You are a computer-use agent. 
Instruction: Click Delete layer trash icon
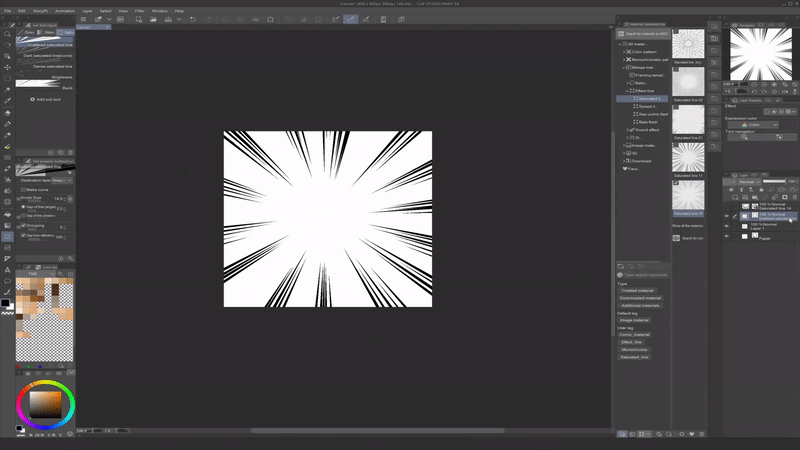click(x=794, y=197)
